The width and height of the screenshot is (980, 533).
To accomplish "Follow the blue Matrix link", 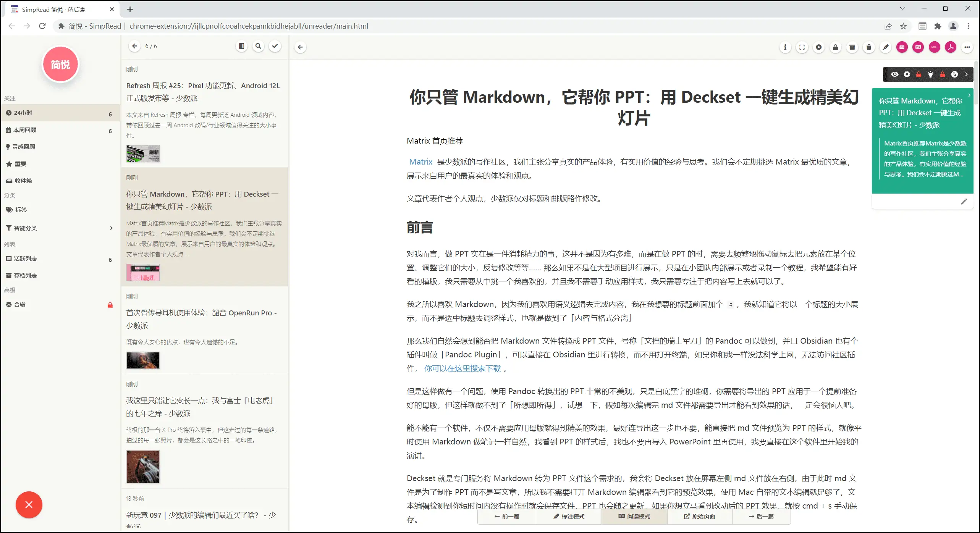I will pyautogui.click(x=420, y=162).
